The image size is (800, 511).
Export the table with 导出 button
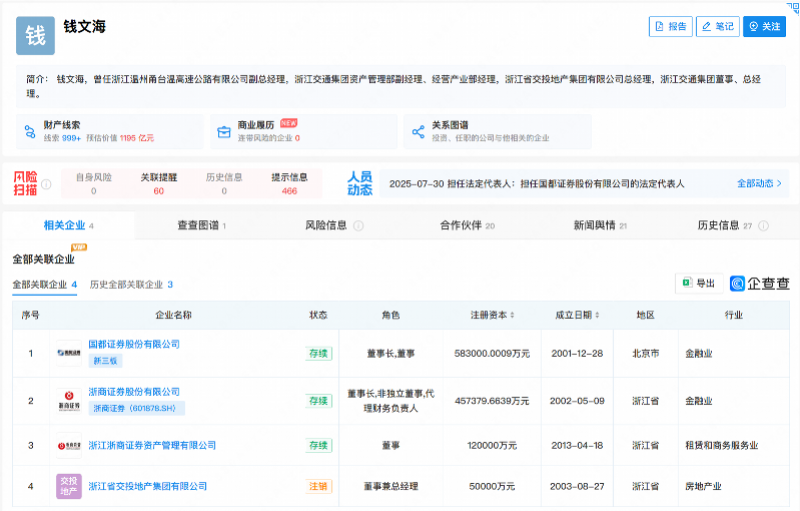(x=699, y=284)
